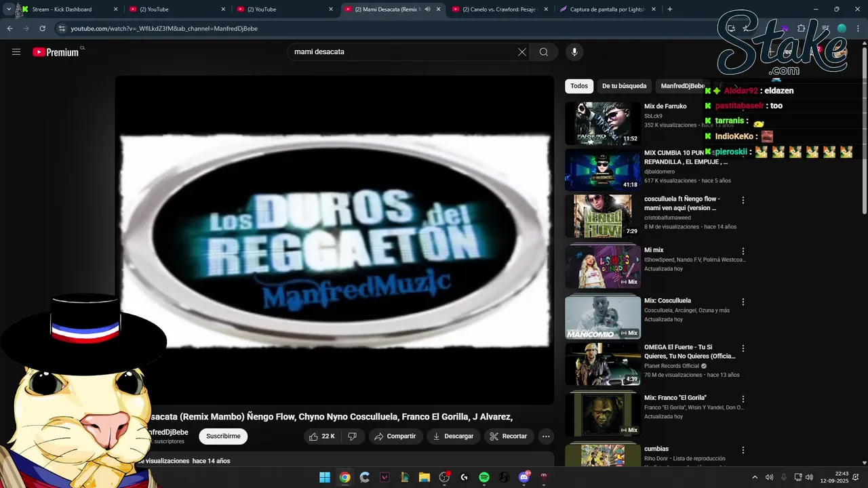Click the magnifier search button

tap(544, 52)
